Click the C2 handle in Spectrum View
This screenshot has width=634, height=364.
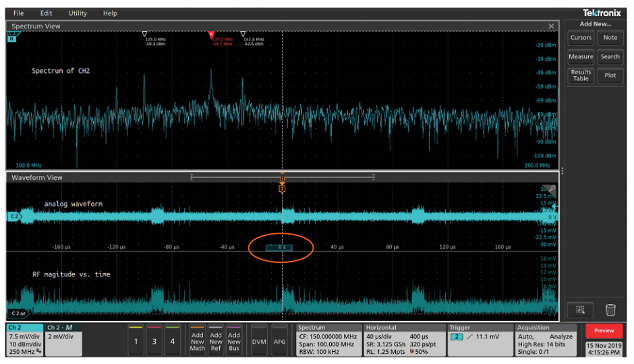[x=13, y=36]
